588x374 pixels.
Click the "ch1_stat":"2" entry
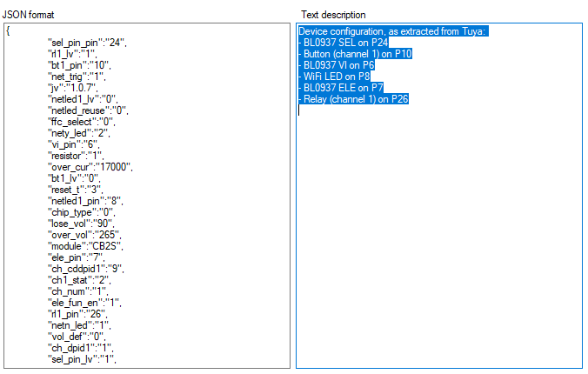coord(79,280)
